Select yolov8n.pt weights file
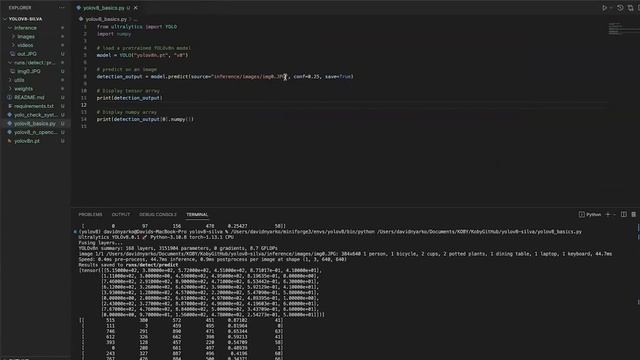Image resolution: width=640 pixels, height=360 pixels. (x=27, y=141)
